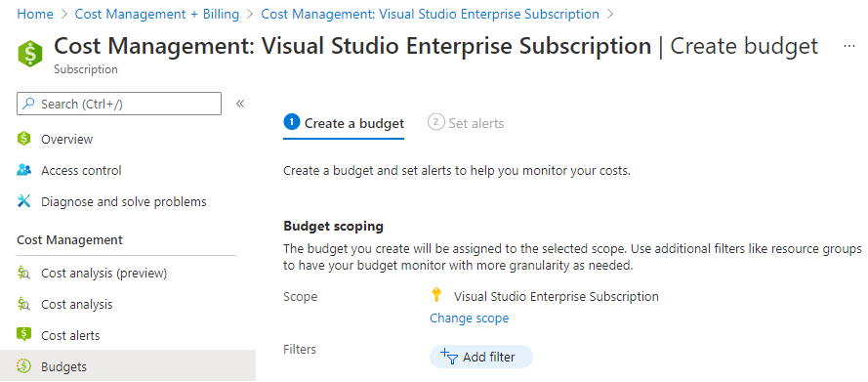Click the search magnifier icon
This screenshot has height=382, width=868.
click(x=28, y=104)
